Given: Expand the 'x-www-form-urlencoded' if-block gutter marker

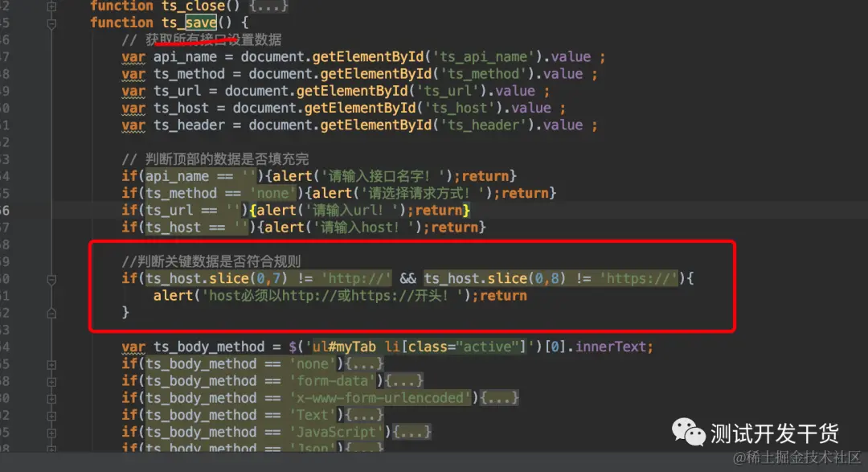Looking at the screenshot, I should pyautogui.click(x=51, y=399).
